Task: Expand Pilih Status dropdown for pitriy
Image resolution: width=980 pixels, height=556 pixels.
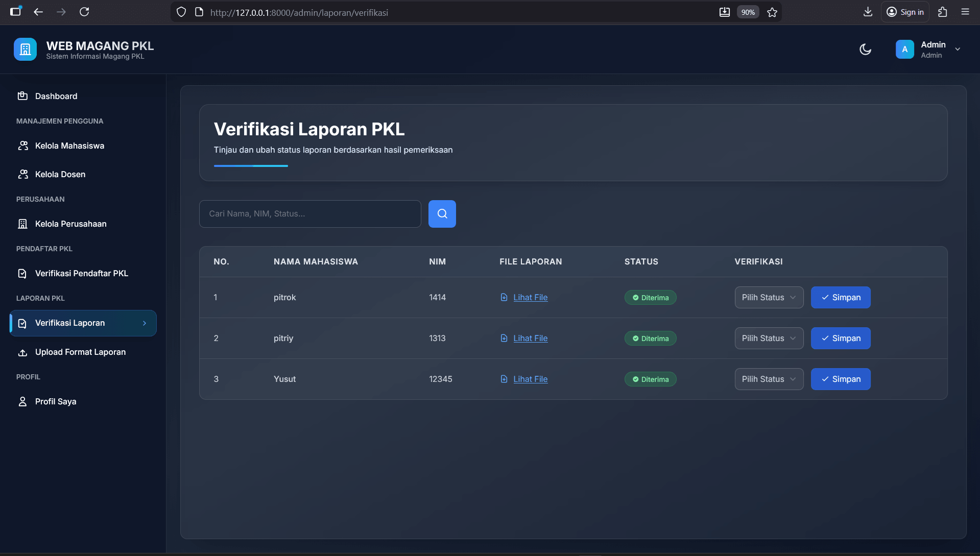Action: coord(769,339)
